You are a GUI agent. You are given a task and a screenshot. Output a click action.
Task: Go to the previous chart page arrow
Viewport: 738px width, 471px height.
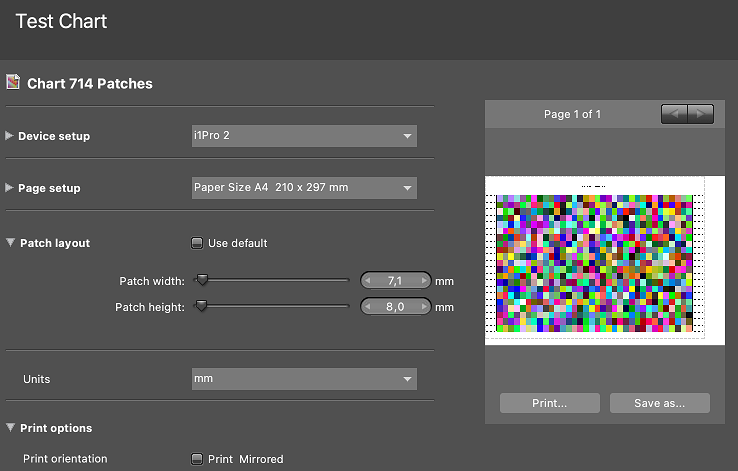click(675, 114)
